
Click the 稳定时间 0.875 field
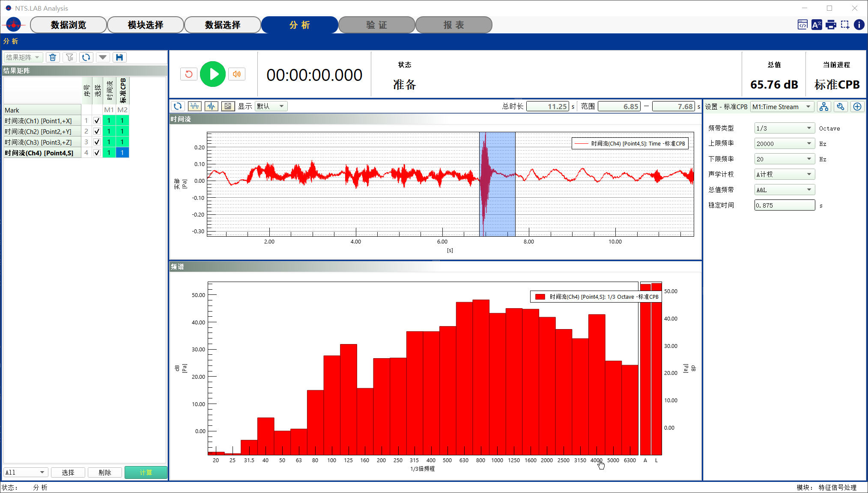click(x=784, y=205)
